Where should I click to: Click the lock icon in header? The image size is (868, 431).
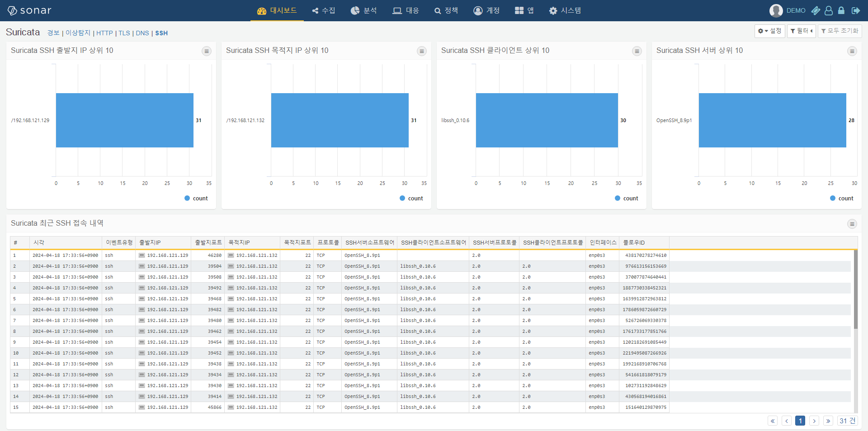point(841,10)
